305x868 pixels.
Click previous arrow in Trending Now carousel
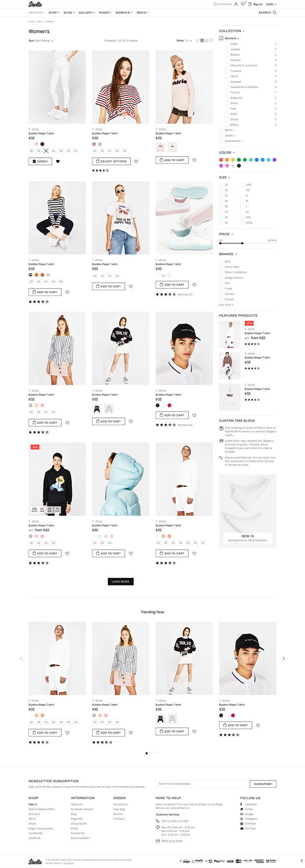21,658
